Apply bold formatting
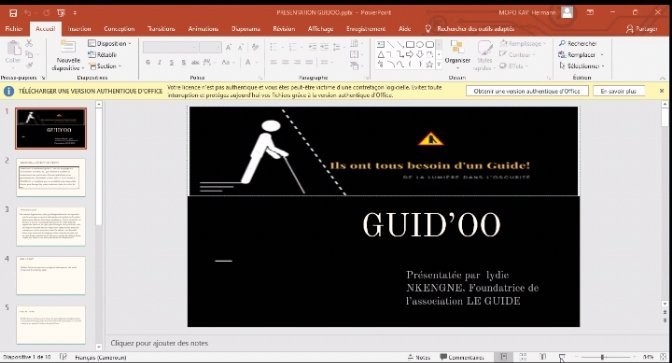The height and width of the screenshot is (363, 672). 148,63
